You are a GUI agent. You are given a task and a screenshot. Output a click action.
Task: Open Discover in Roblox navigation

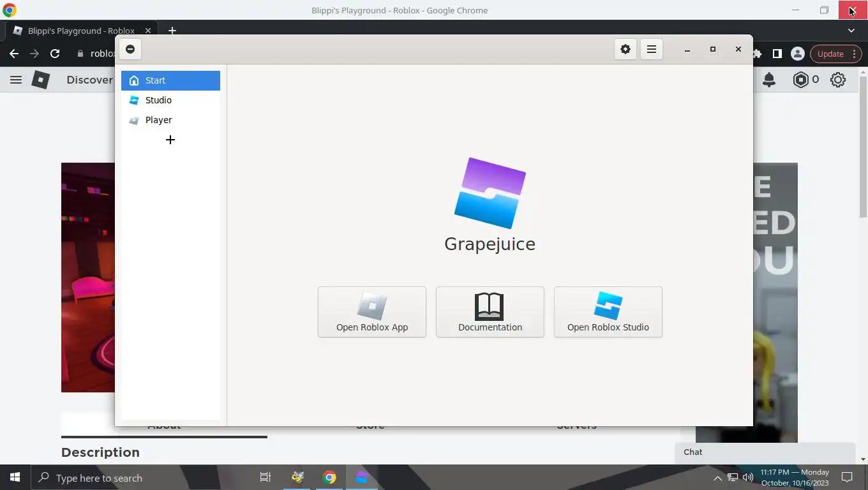[89, 80]
